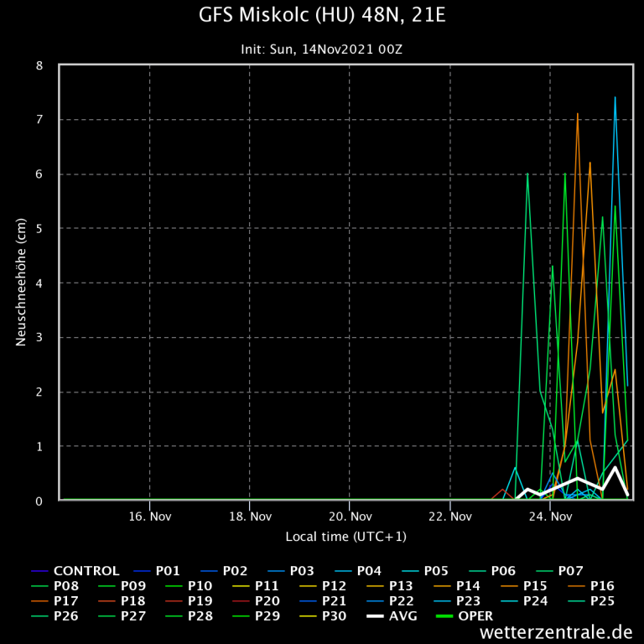Image resolution: width=644 pixels, height=644 pixels.
Task: Click the wetterzentrale.de watermark
Action: tap(556, 631)
